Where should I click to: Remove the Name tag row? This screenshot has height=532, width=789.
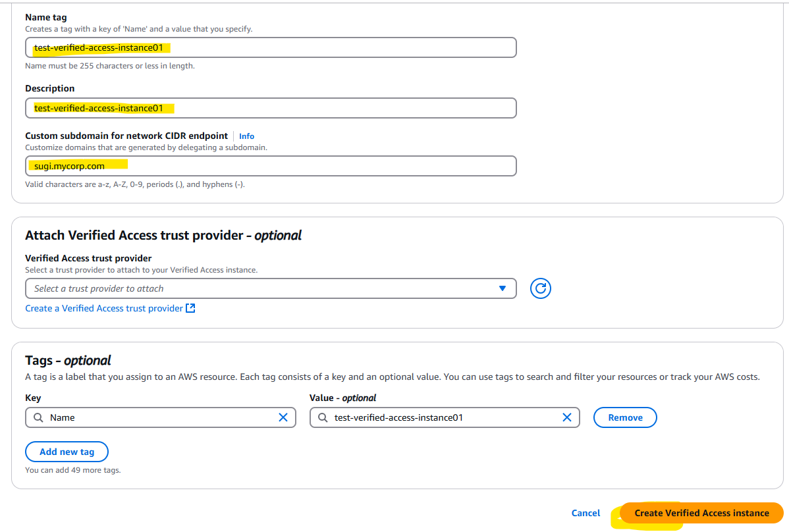pos(625,417)
